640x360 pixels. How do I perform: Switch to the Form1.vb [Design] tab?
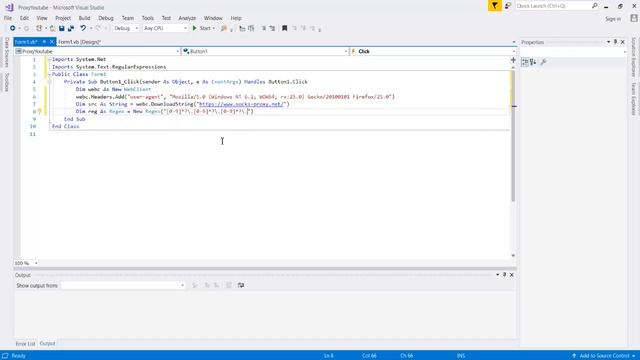click(x=79, y=42)
